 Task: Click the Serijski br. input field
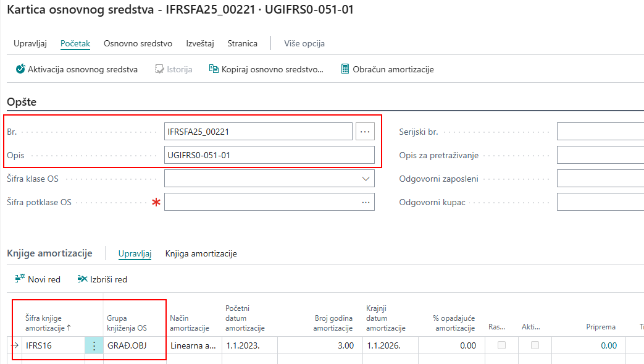pyautogui.click(x=600, y=132)
